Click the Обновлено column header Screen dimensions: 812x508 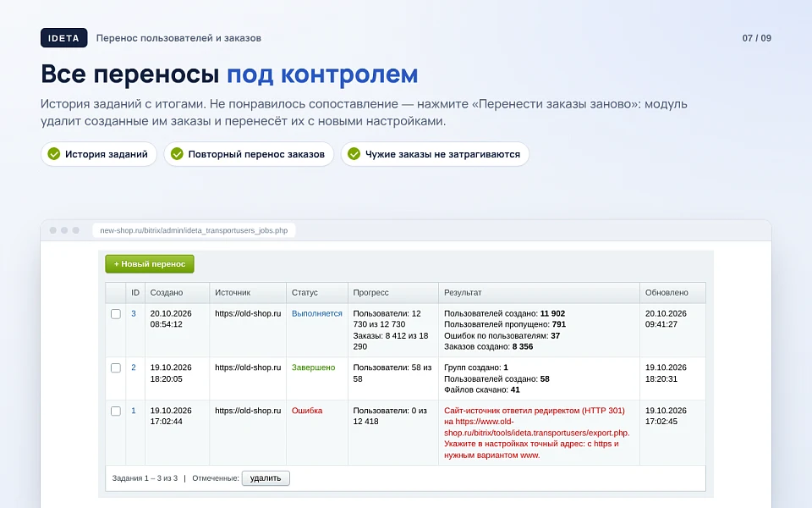(672, 292)
